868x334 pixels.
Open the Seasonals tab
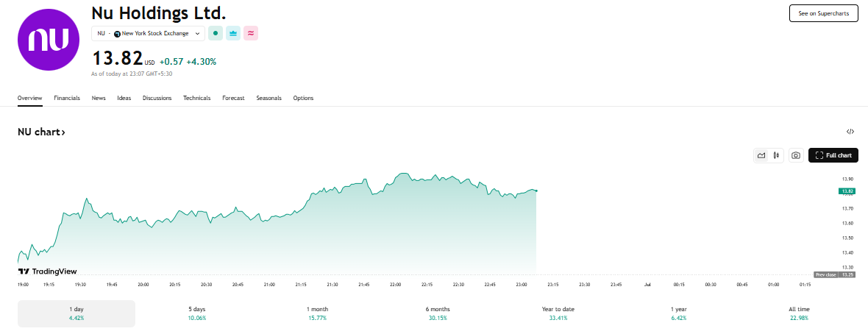point(269,98)
